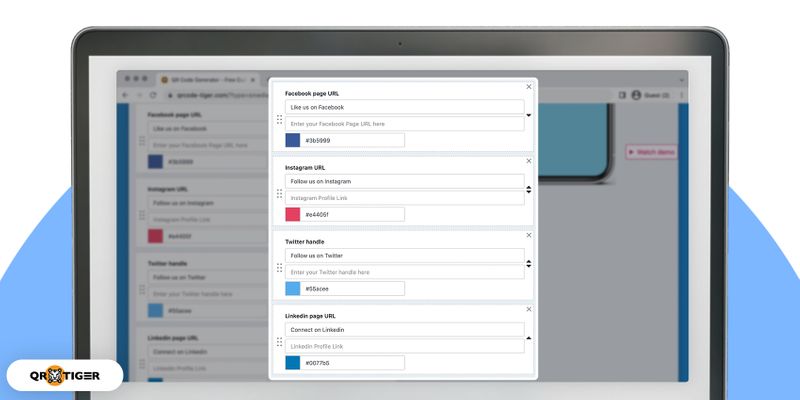The width and height of the screenshot is (800, 400).
Task: Click the Twitter handle input field
Action: coord(404,272)
